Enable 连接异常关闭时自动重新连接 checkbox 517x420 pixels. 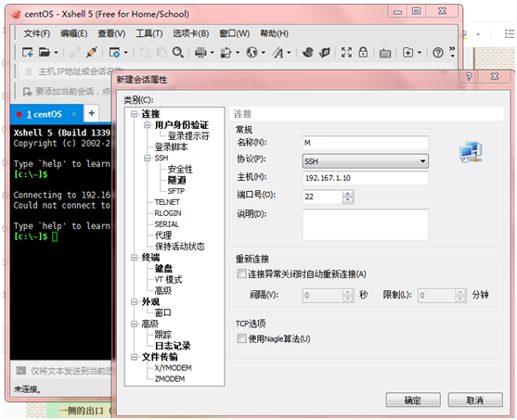[x=241, y=274]
